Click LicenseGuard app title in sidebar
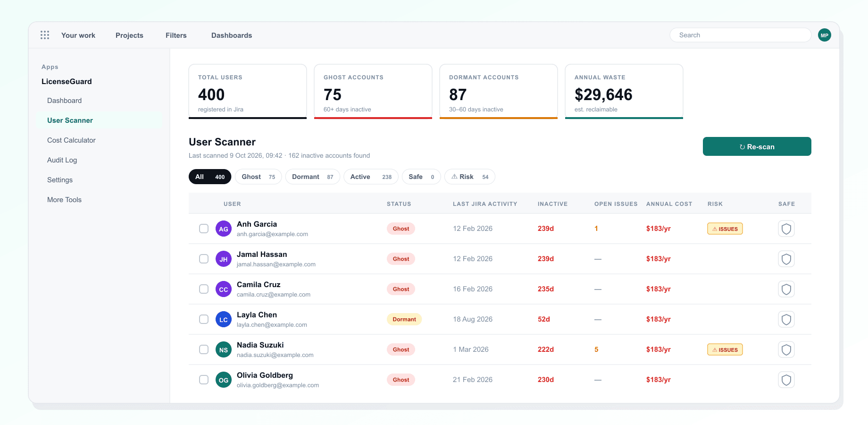This screenshot has height=425, width=868. (67, 81)
